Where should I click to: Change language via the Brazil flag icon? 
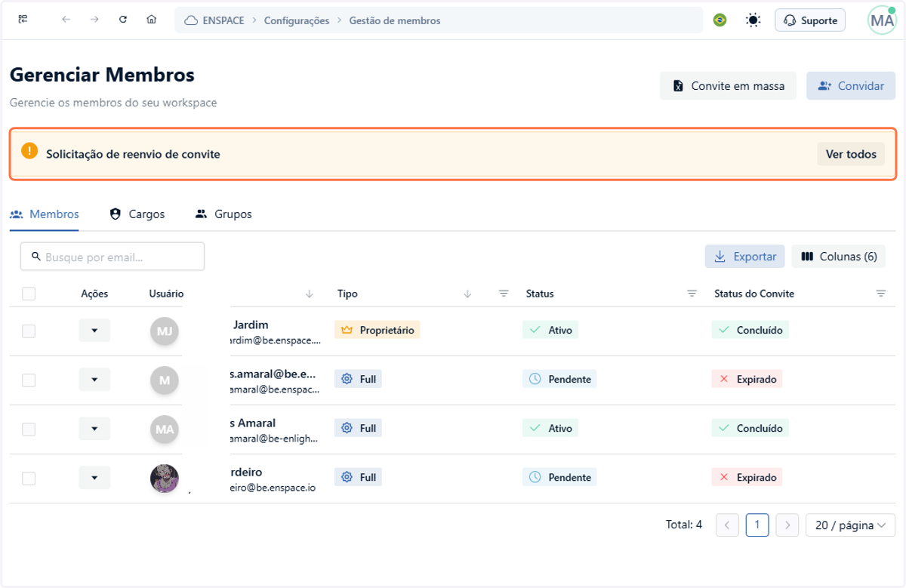pyautogui.click(x=720, y=20)
